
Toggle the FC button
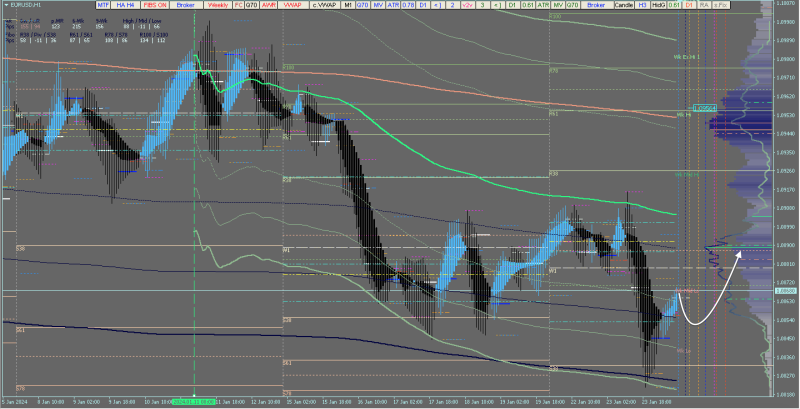click(x=238, y=5)
